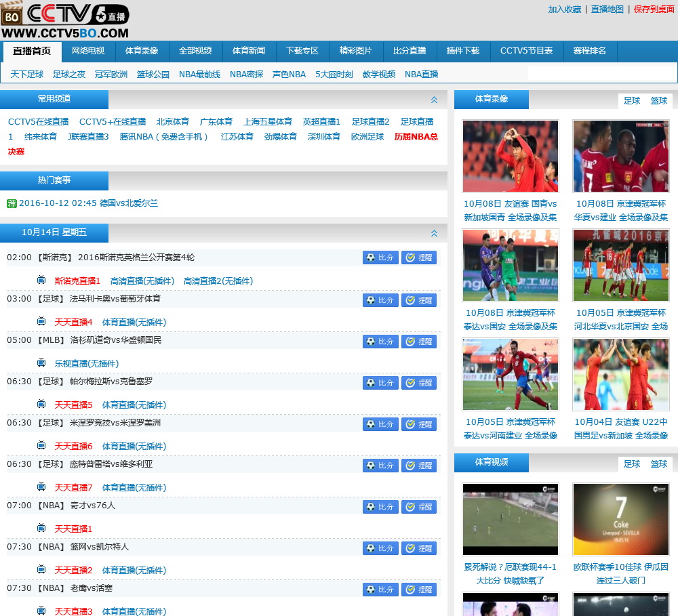Viewport: 678px width, 616px height.
Task: Open the 德国vs北爱尔兰 hot match link
Action: pyautogui.click(x=129, y=203)
